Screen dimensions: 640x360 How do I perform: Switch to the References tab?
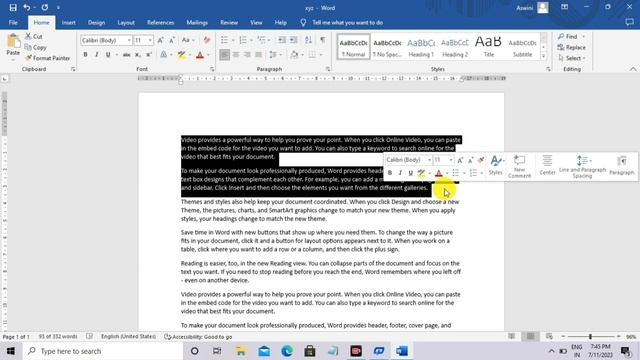tap(160, 22)
